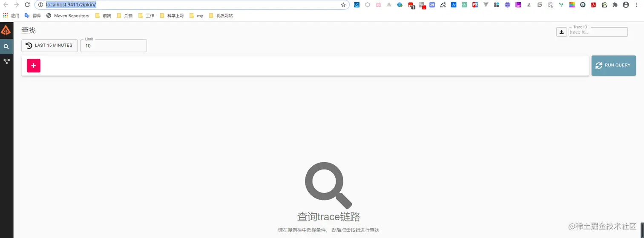Open the 应用 apps shortcut
Image resolution: width=644 pixels, height=238 pixels.
[x=11, y=16]
